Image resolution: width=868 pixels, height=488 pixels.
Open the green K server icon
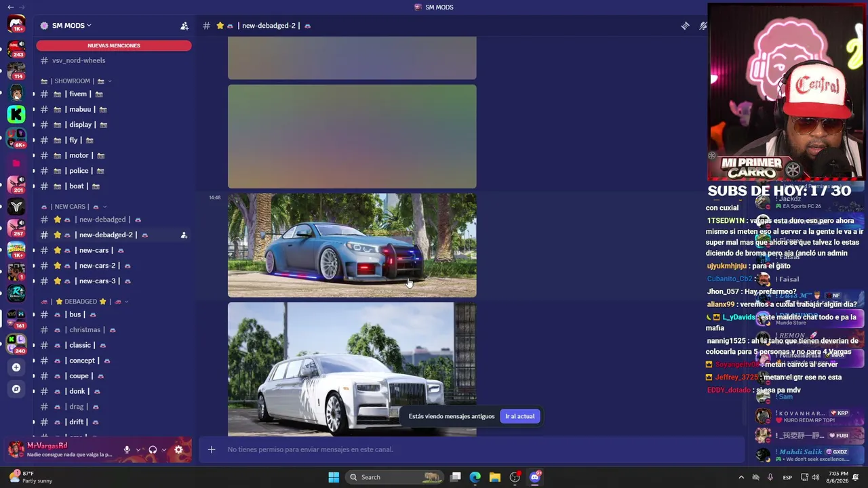(16, 114)
